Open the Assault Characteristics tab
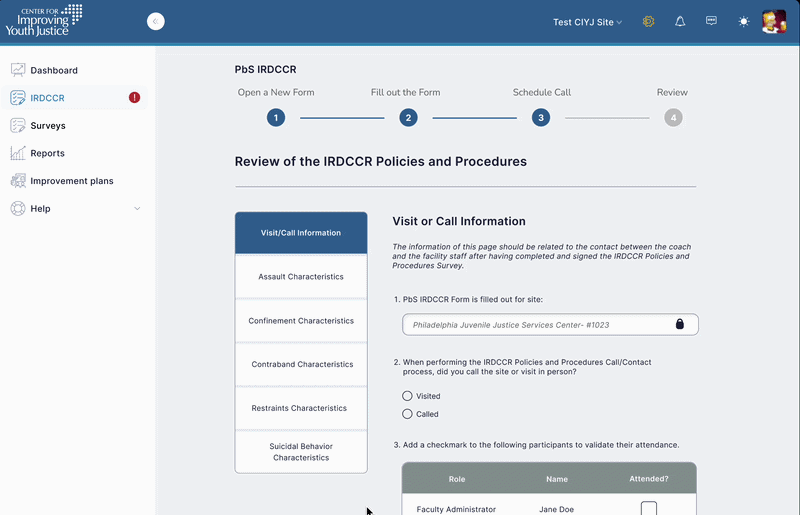This screenshot has width=800, height=515. coord(301,277)
